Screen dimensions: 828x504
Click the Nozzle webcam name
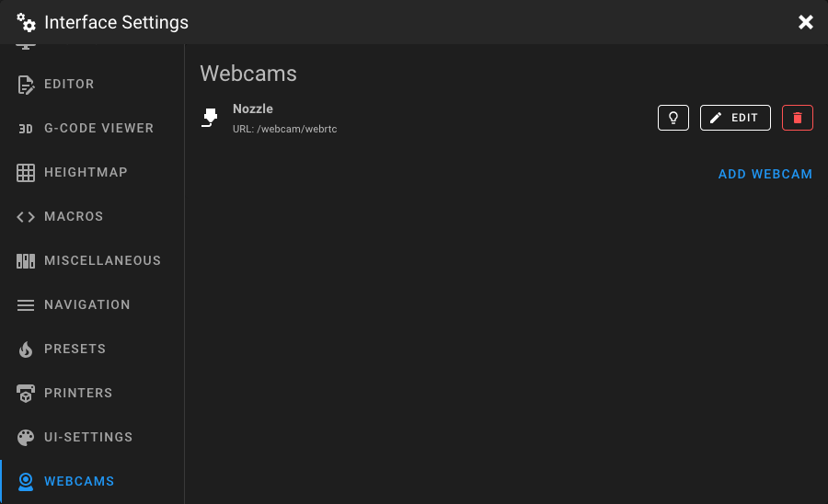pyautogui.click(x=253, y=109)
